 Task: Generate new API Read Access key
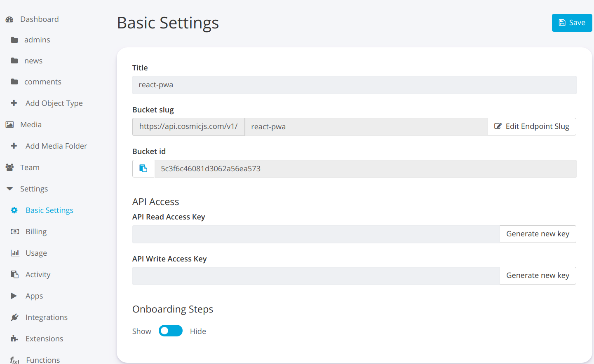[538, 234]
